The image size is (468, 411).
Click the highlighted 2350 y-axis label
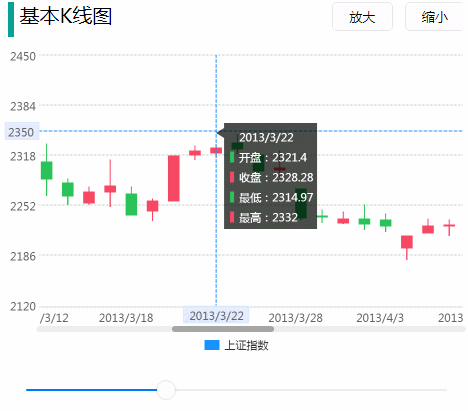point(22,132)
